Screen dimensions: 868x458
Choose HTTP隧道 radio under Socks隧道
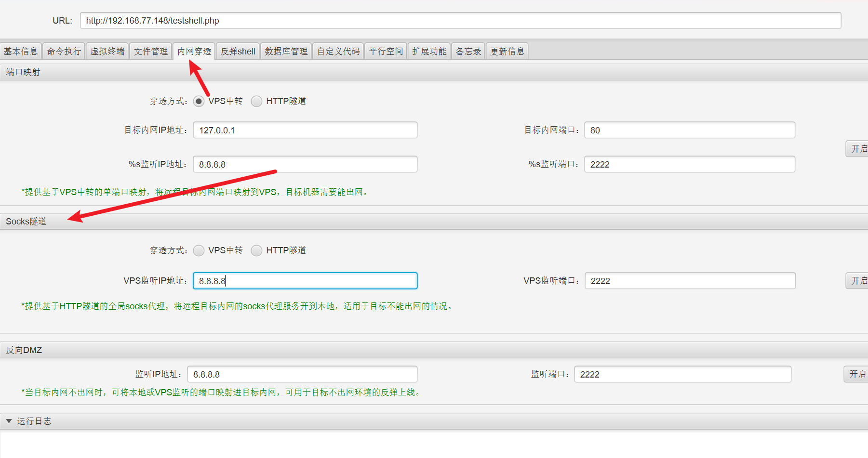pyautogui.click(x=256, y=250)
